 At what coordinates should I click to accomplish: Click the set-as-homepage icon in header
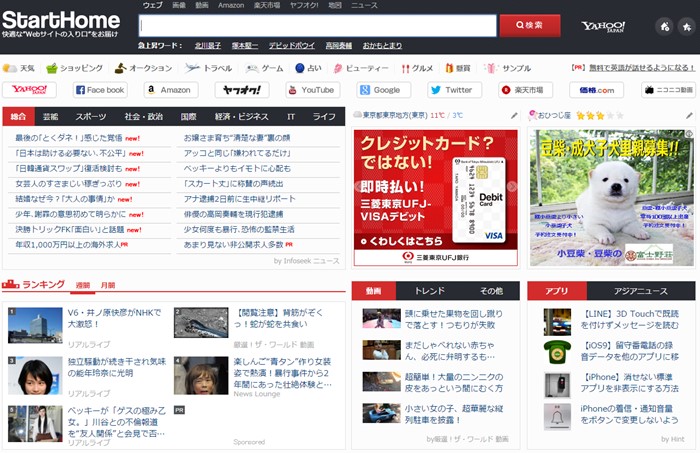(x=664, y=26)
